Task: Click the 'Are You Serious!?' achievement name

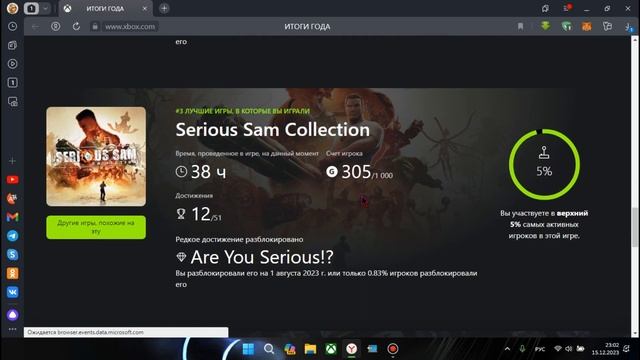Action: (262, 257)
